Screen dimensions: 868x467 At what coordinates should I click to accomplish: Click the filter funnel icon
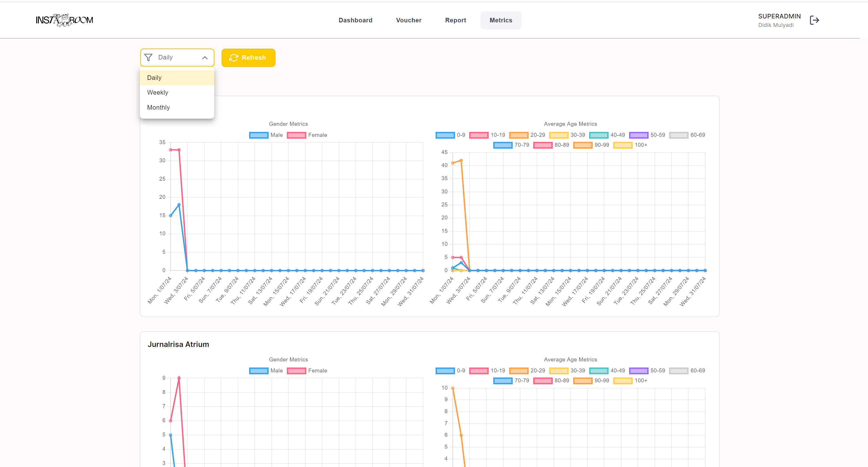click(148, 58)
